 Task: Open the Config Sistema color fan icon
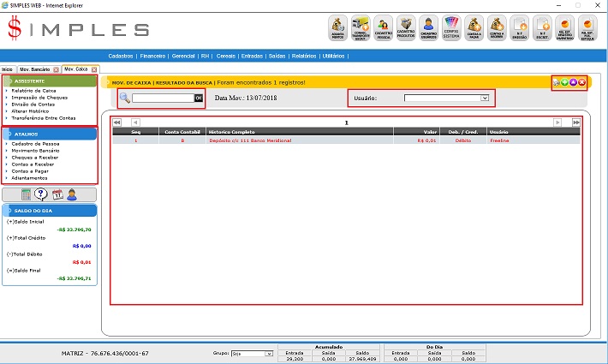[x=451, y=28]
